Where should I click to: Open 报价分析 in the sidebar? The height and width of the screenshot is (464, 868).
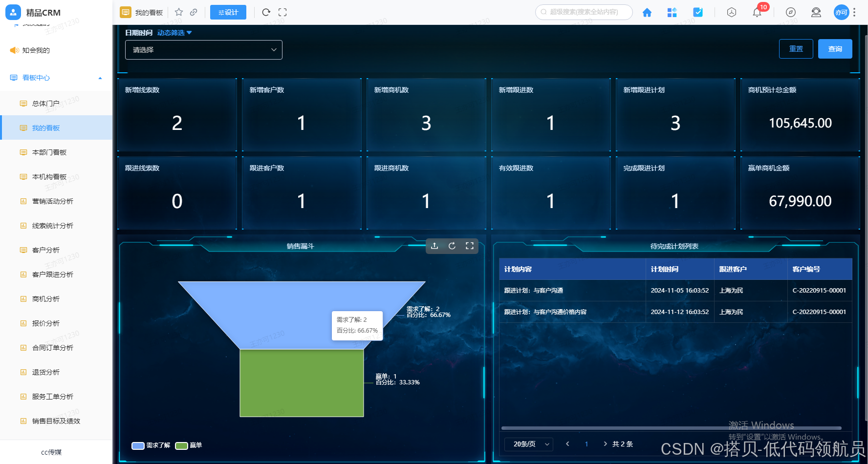pos(56,323)
